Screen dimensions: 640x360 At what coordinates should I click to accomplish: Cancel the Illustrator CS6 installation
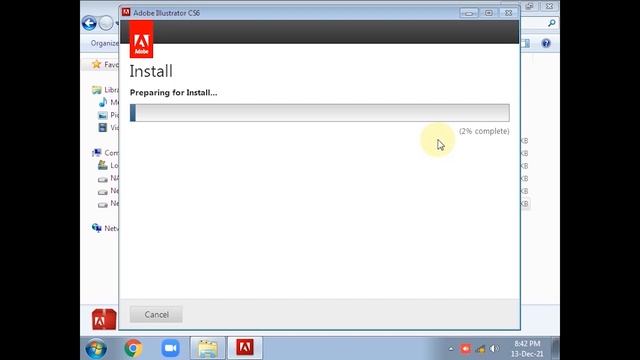(x=156, y=314)
